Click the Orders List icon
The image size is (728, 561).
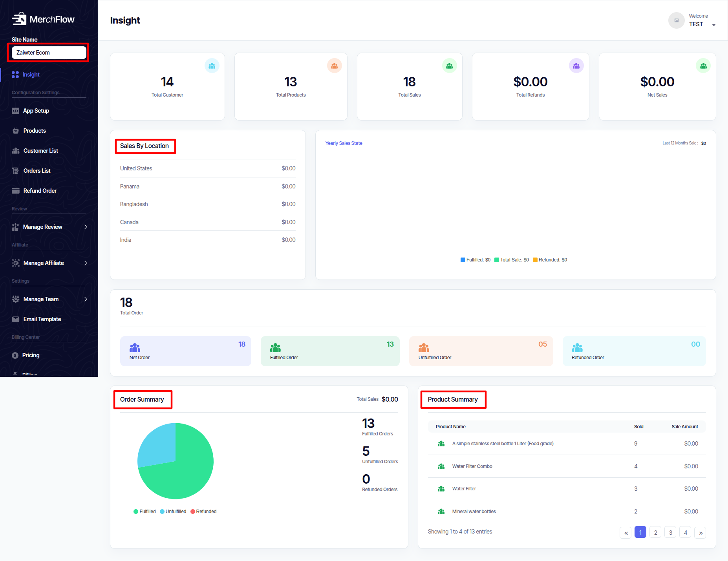[x=16, y=171]
